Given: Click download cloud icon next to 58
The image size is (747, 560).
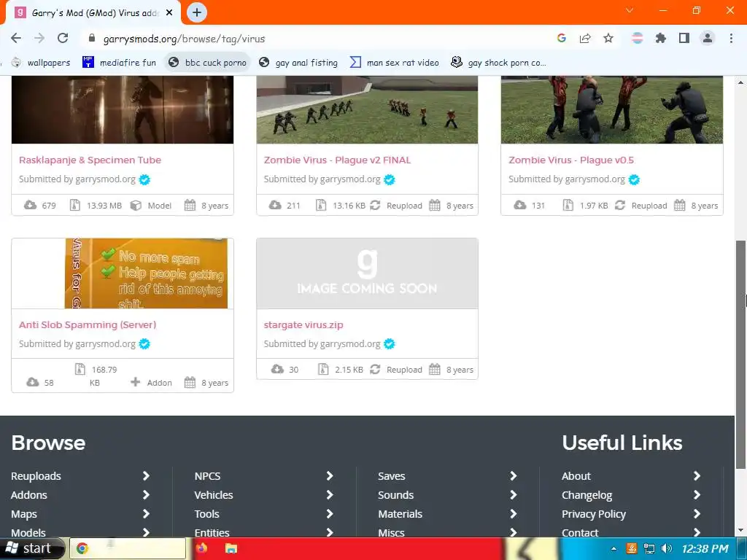Looking at the screenshot, I should click(x=32, y=382).
